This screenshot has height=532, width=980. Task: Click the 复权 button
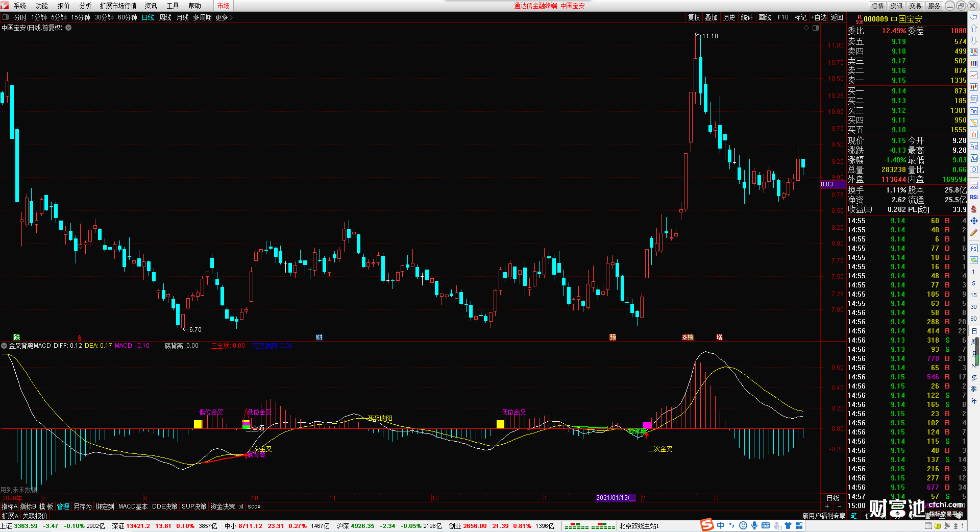[694, 17]
